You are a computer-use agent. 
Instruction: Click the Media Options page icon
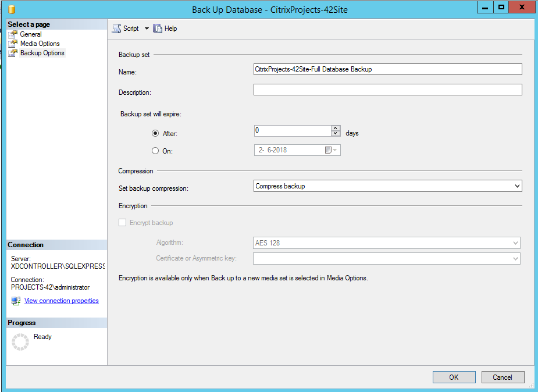coord(13,44)
